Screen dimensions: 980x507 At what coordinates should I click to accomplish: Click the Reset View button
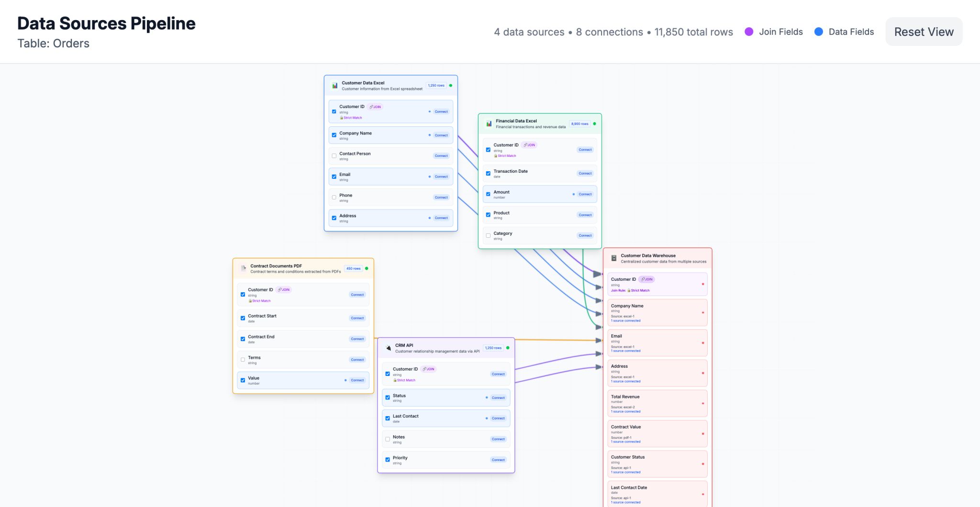pyautogui.click(x=924, y=32)
